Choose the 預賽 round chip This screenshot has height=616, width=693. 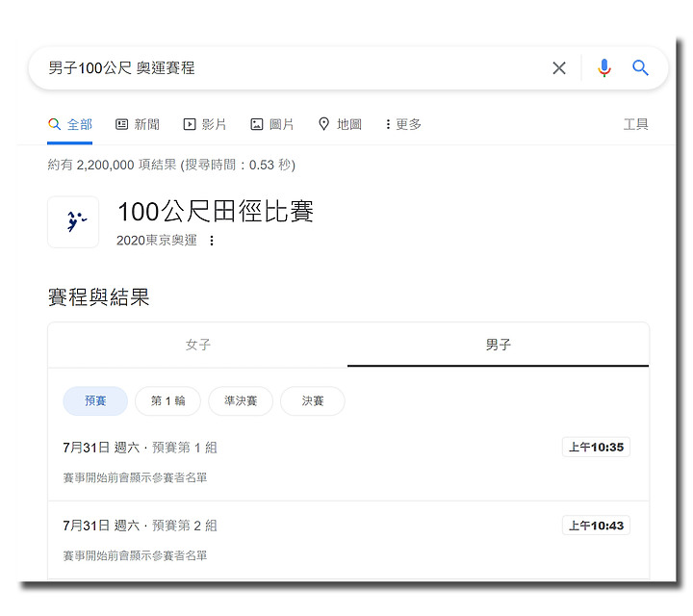(x=95, y=400)
